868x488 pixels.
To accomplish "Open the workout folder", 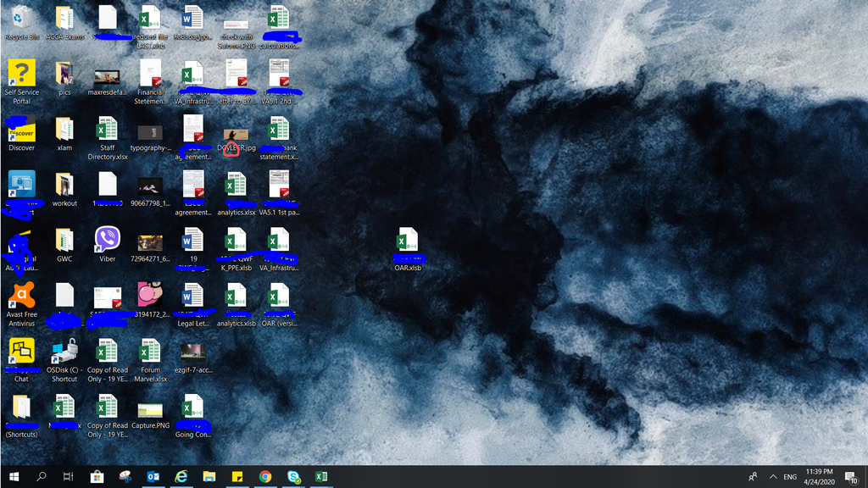I will tap(64, 189).
